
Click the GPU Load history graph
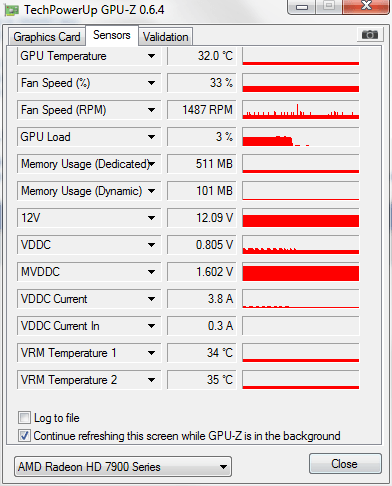point(301,137)
